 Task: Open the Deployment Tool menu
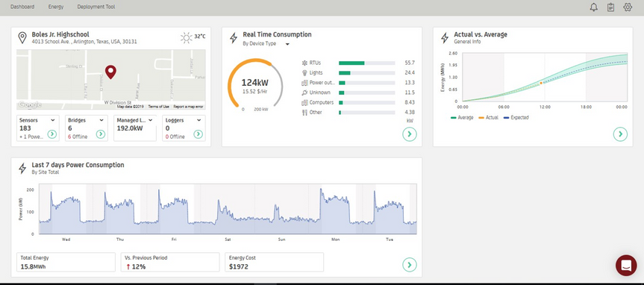pos(96,7)
